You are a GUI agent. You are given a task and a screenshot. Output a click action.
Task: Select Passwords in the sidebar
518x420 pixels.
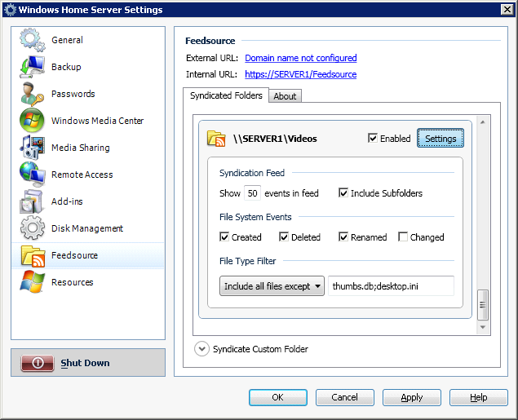click(x=73, y=94)
